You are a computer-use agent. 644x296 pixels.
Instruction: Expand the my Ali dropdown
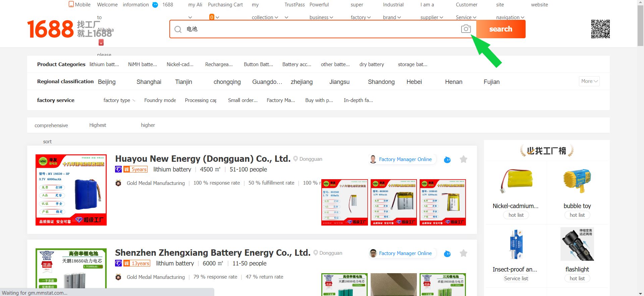click(190, 17)
